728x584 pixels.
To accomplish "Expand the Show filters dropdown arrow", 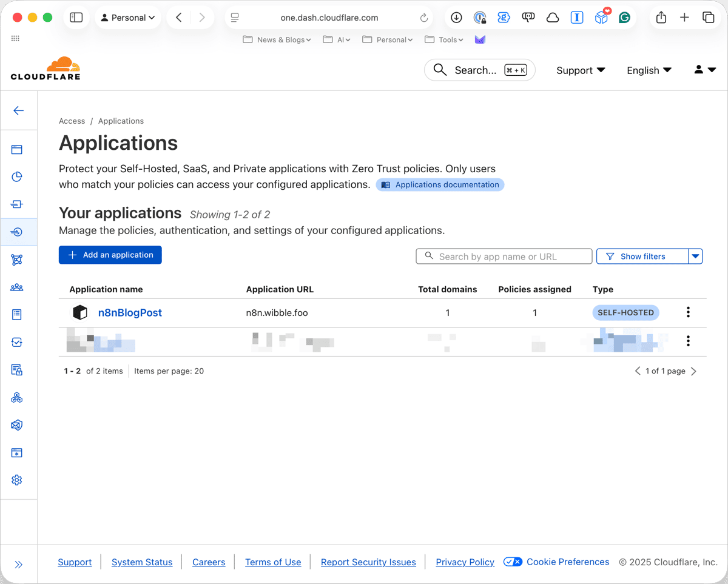I will click(x=695, y=256).
